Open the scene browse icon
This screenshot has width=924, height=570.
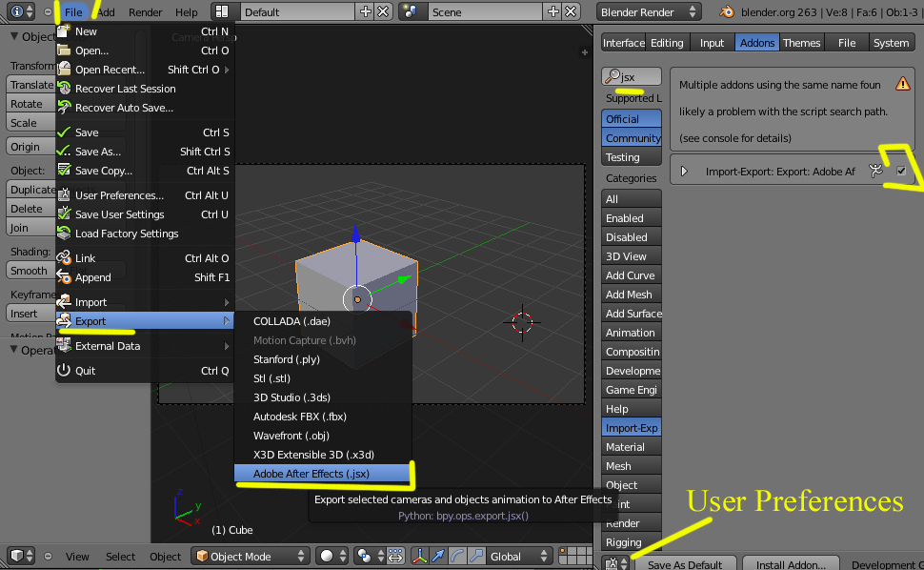coord(412,11)
